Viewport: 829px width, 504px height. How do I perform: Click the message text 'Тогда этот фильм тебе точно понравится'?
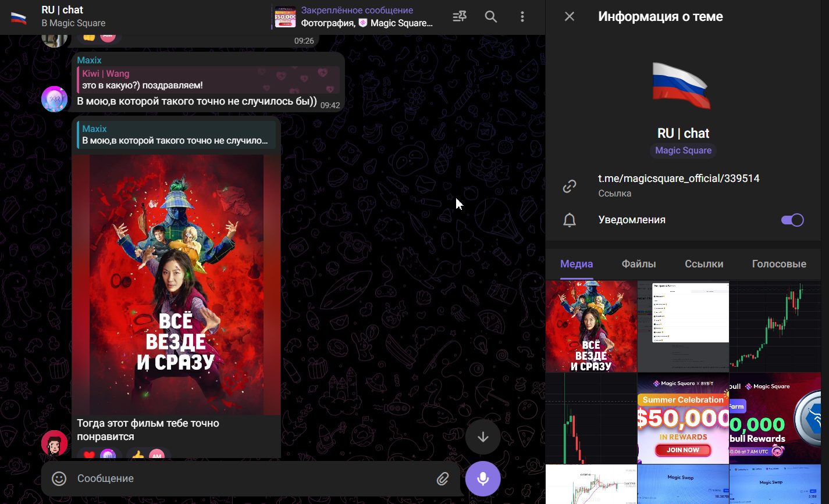coord(148,430)
